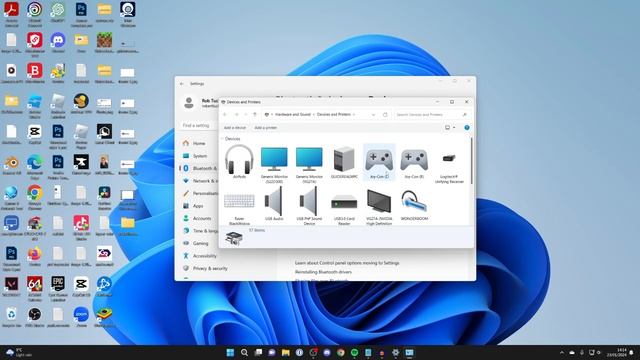The image size is (640, 360).
Task: Click the Windows Start button
Action: [x=230, y=352]
